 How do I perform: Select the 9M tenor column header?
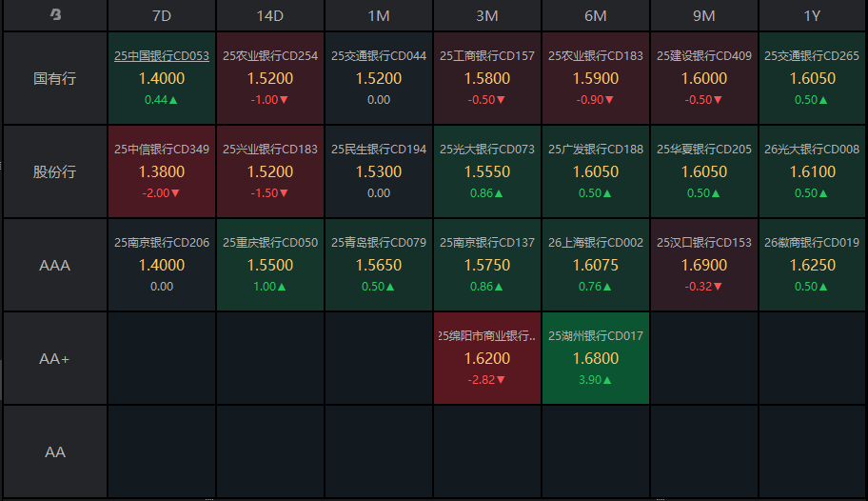point(704,15)
